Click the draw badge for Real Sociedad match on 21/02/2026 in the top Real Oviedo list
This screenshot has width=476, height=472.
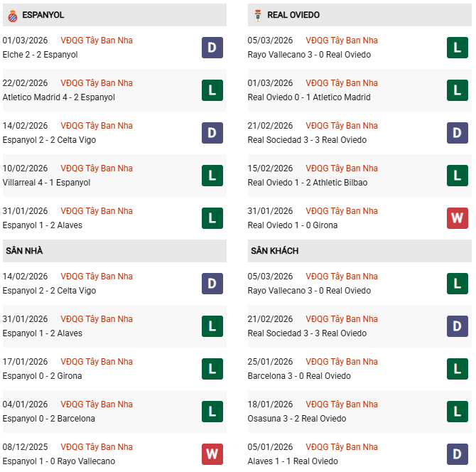457,133
